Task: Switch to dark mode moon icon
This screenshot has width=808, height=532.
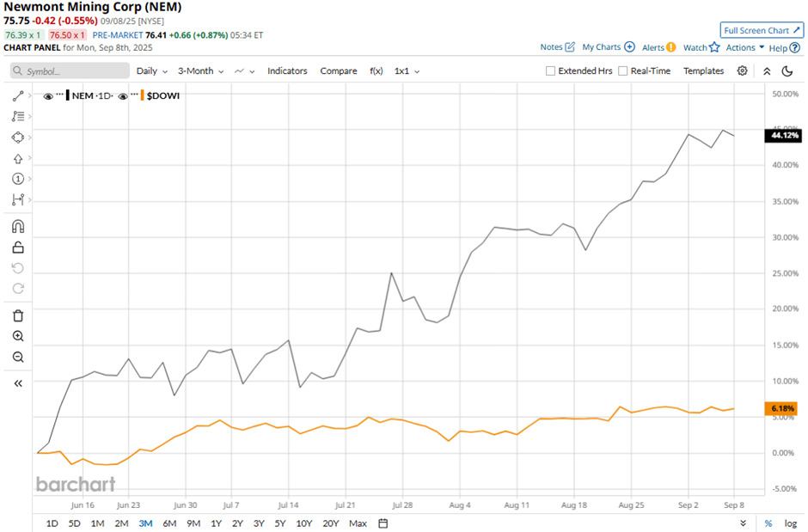Action: coord(787,71)
